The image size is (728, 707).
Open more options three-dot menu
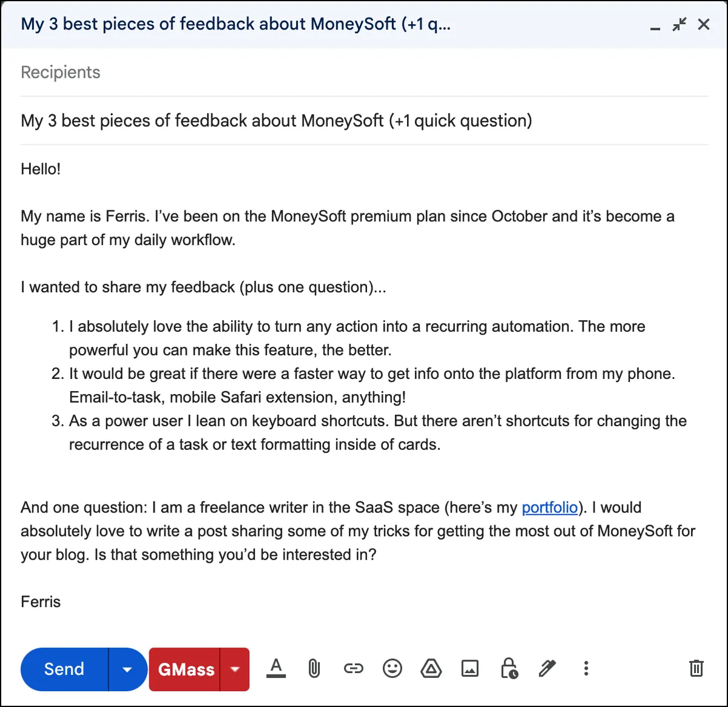[586, 669]
